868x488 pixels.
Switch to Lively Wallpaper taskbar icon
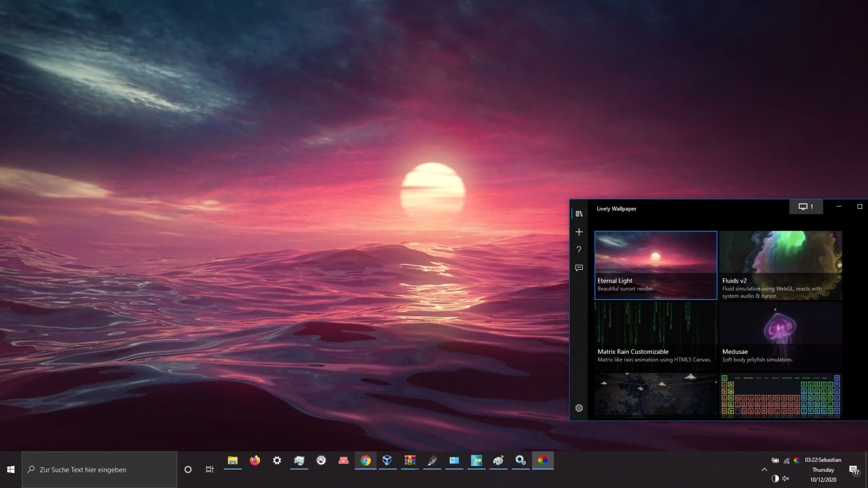point(542,460)
